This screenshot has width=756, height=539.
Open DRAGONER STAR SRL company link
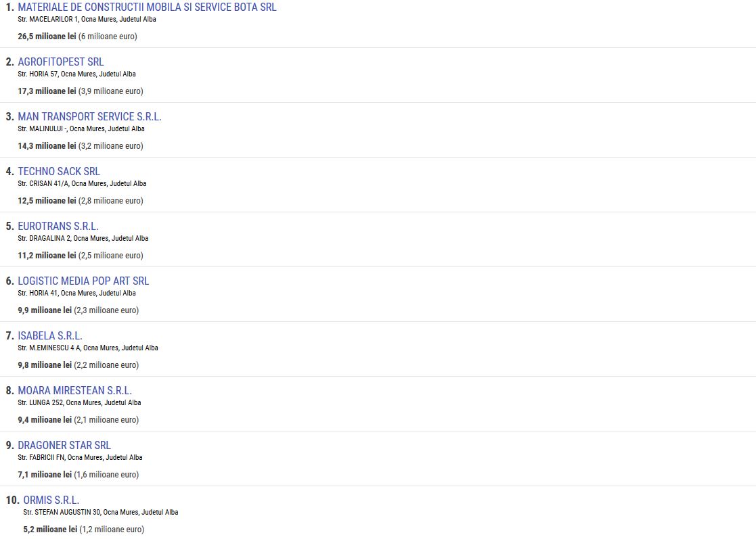(x=64, y=446)
